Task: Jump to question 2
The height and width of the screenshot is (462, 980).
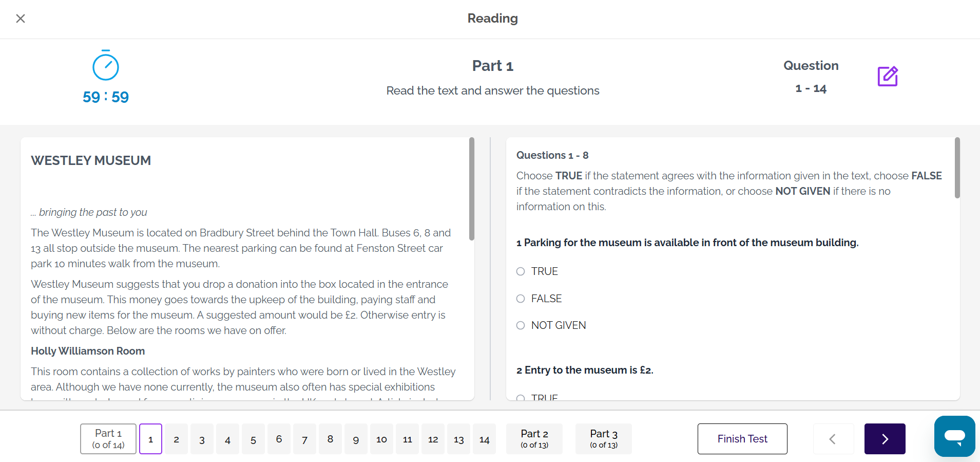Action: (x=176, y=439)
